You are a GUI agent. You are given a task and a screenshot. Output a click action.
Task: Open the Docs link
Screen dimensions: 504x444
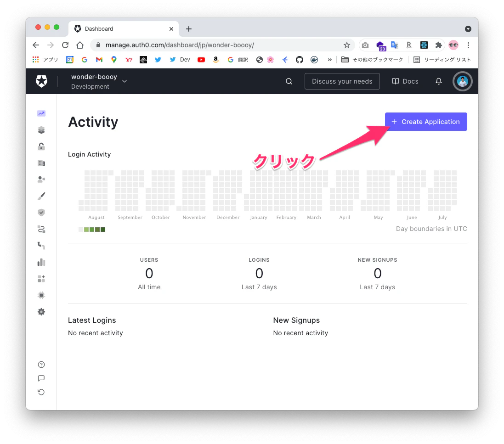(405, 81)
